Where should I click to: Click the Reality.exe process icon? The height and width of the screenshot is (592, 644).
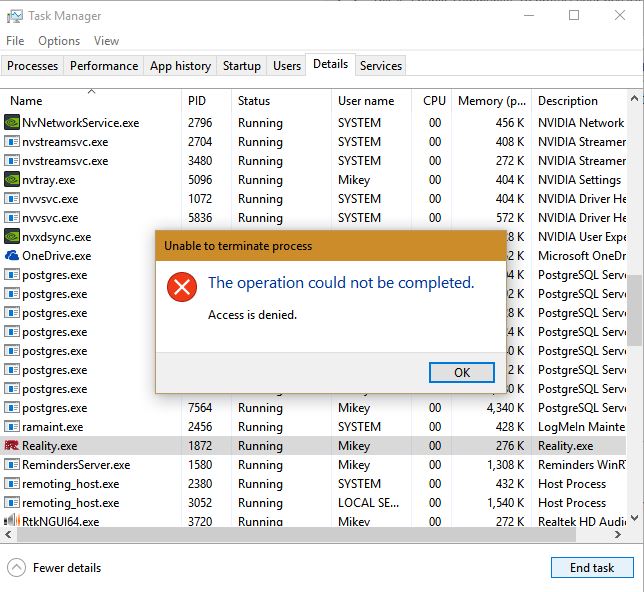tap(12, 446)
